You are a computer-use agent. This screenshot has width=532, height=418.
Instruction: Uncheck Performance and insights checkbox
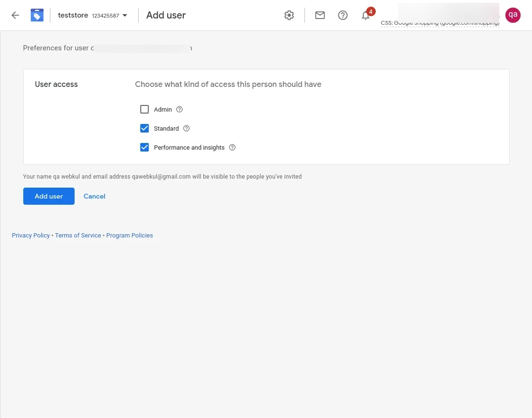[x=144, y=147]
